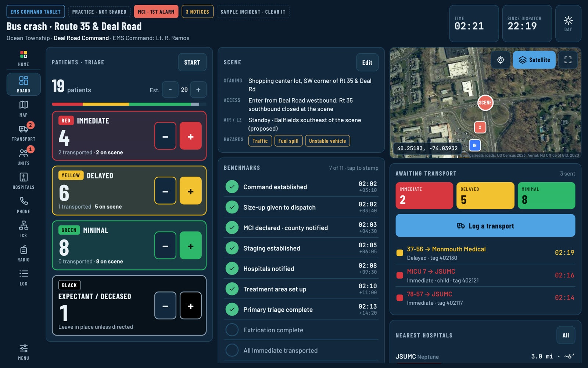
Task: Open the Hospitals sidebar icon
Action: (24, 181)
